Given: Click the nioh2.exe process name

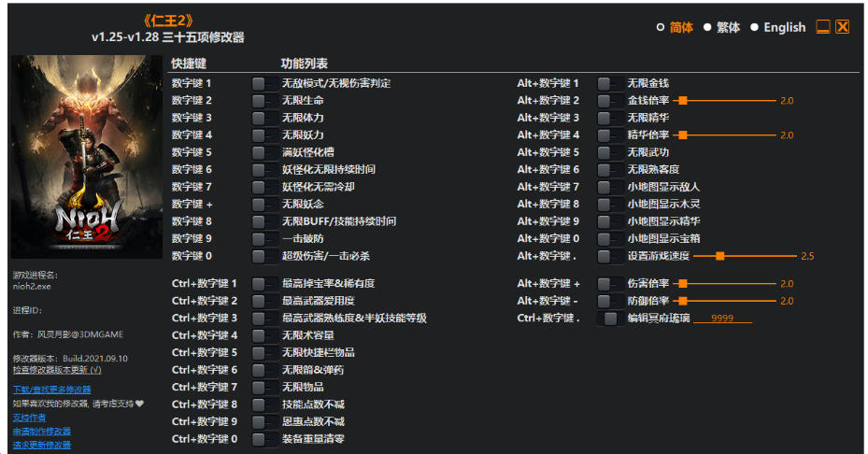Looking at the screenshot, I should (32, 287).
